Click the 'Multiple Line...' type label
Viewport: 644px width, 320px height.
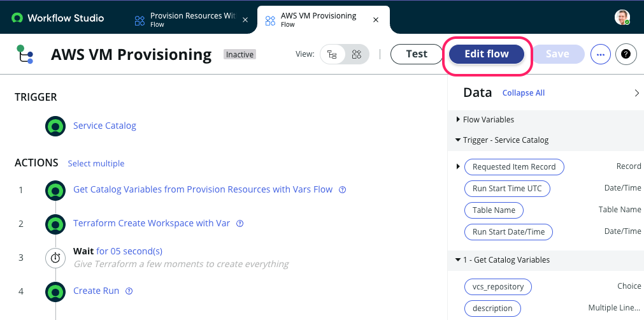point(615,308)
